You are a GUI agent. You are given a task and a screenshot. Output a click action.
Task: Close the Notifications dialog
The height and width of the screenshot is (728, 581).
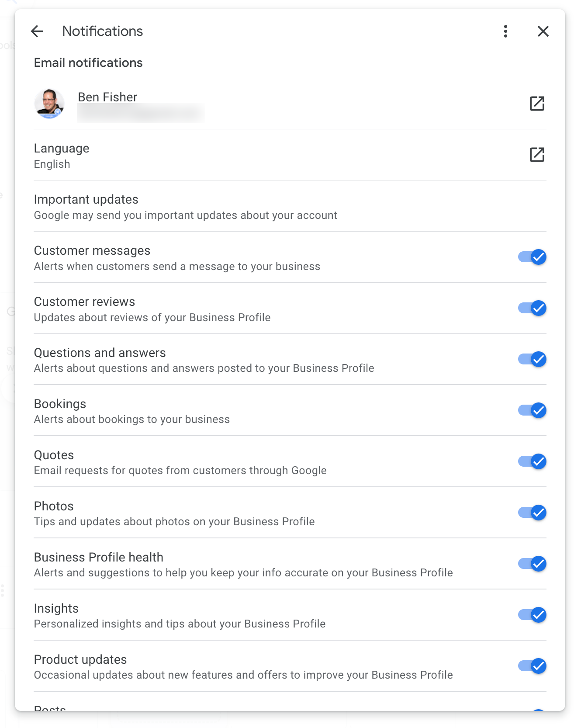tap(543, 31)
